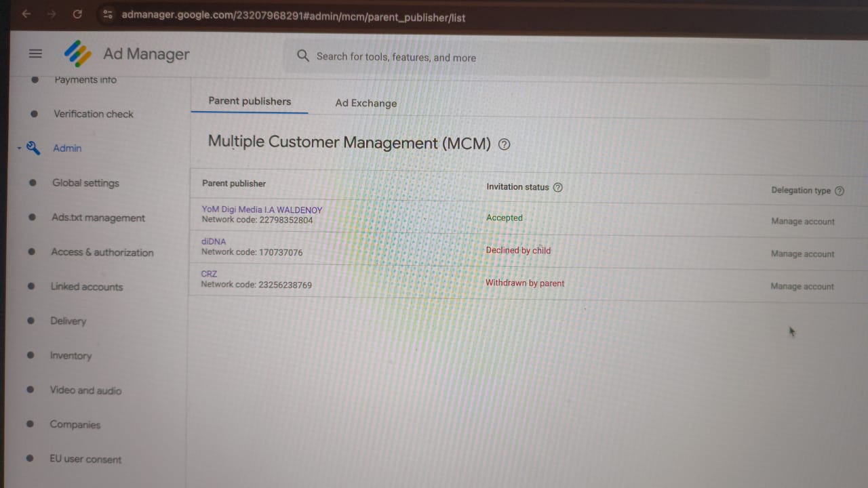The image size is (868, 488).
Task: Open EU user consent in sidebar
Action: [85, 459]
